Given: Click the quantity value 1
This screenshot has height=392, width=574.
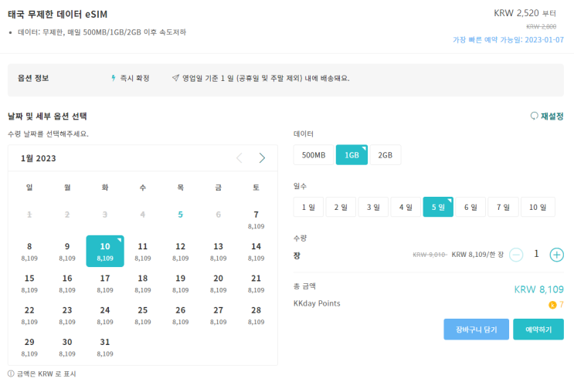Looking at the screenshot, I should (x=536, y=254).
